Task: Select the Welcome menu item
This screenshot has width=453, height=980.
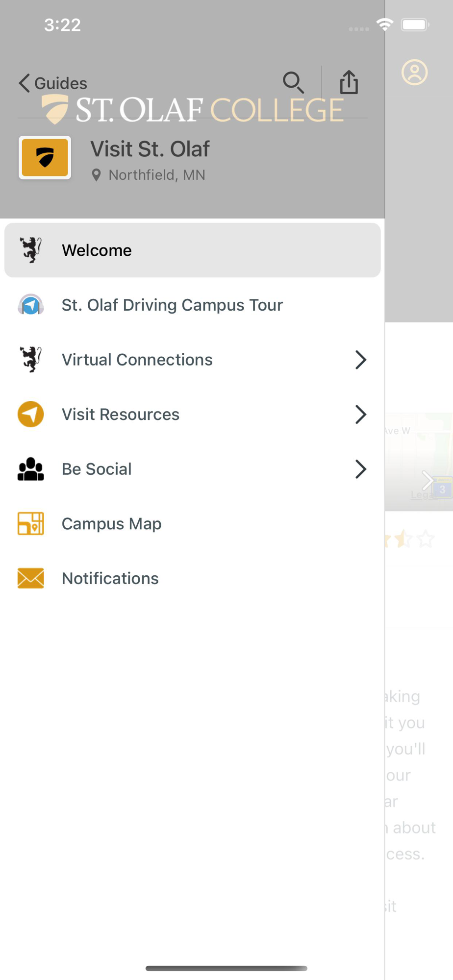Action: coord(193,250)
